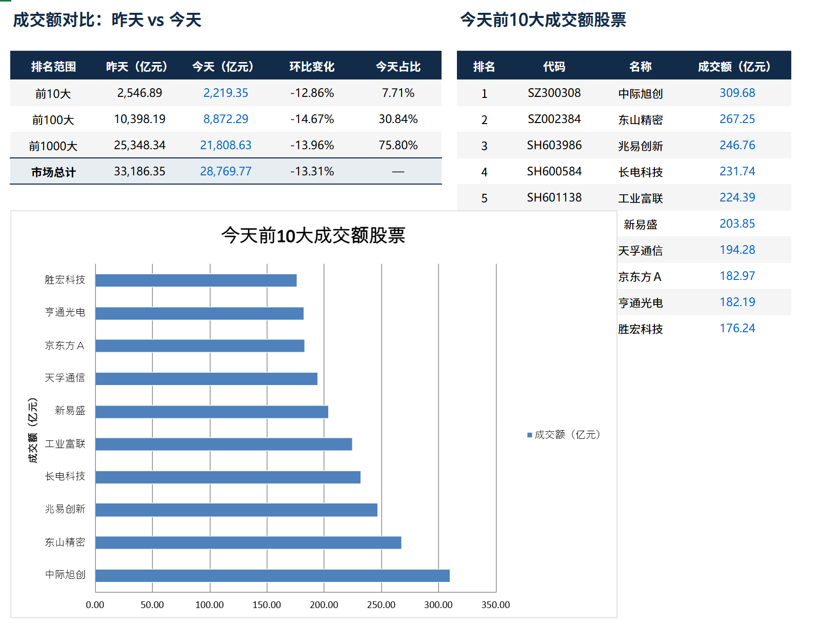Click the 今天占比 column header

click(x=398, y=67)
